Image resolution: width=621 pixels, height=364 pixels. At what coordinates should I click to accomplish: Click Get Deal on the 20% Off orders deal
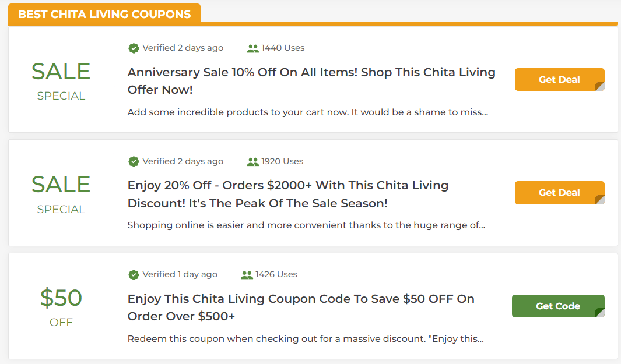[559, 193]
